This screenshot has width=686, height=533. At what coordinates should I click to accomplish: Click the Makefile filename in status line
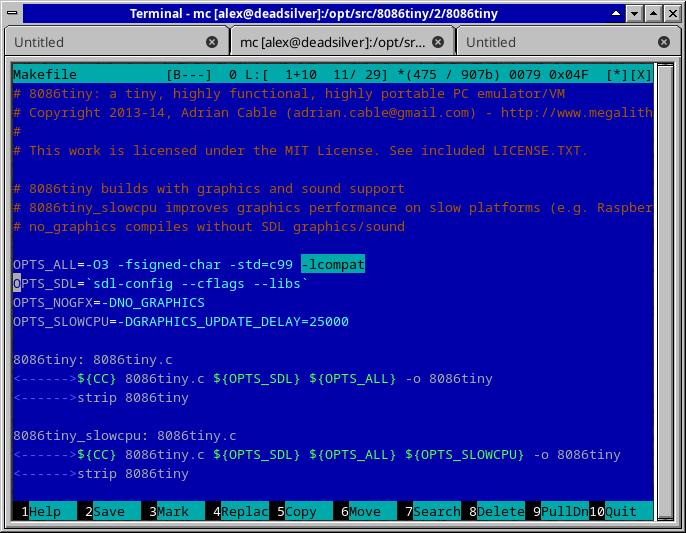45,75
